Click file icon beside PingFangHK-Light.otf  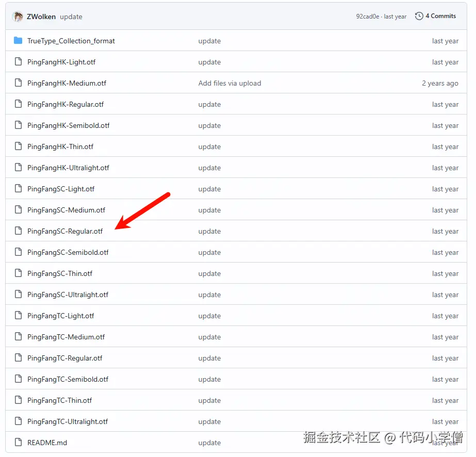click(18, 62)
